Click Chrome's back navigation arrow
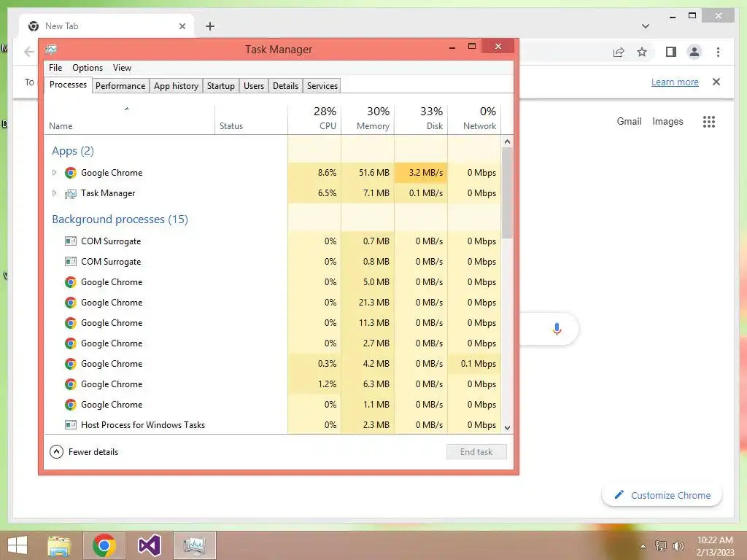Screen dimensions: 747x560 (x=29, y=52)
